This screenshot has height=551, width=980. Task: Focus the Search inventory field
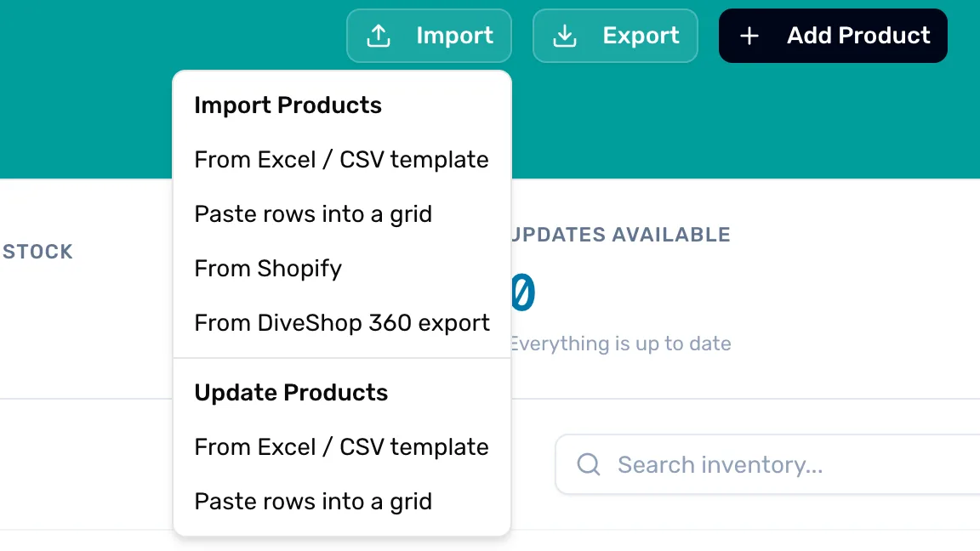[x=767, y=464]
